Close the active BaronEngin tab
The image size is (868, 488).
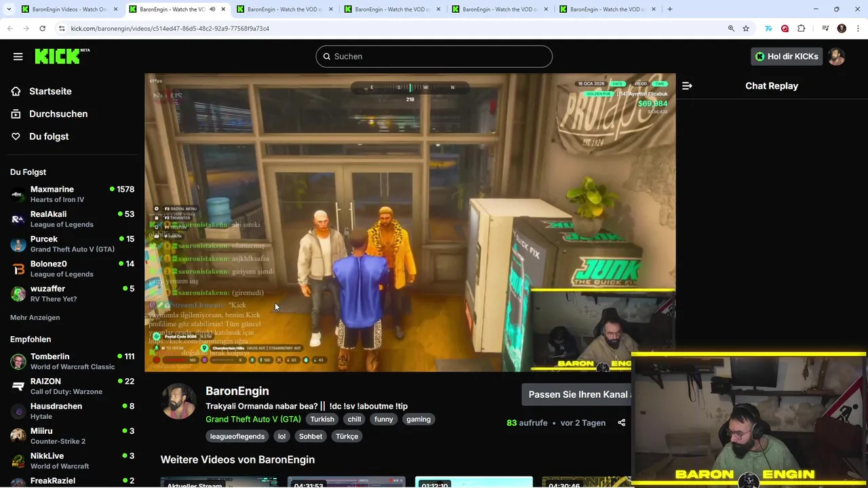(223, 9)
